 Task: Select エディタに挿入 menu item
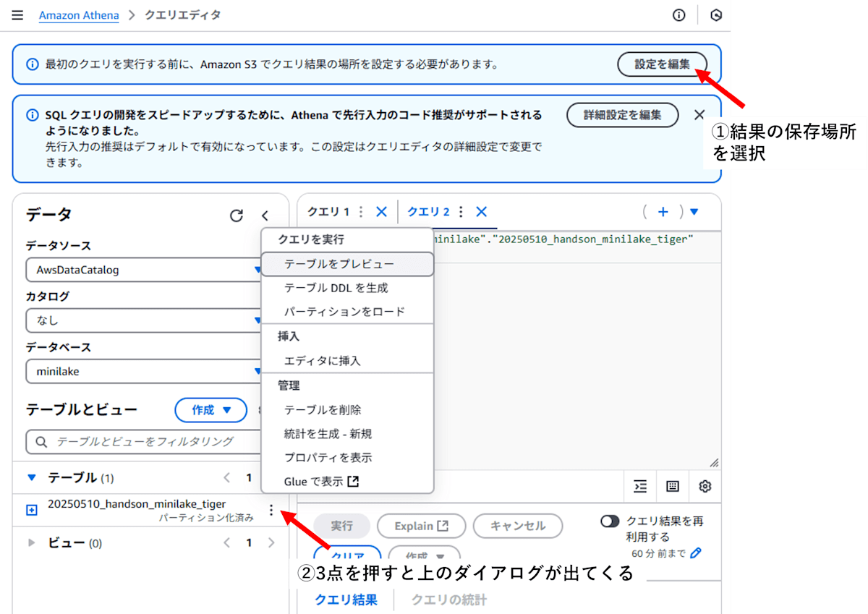click(x=347, y=360)
